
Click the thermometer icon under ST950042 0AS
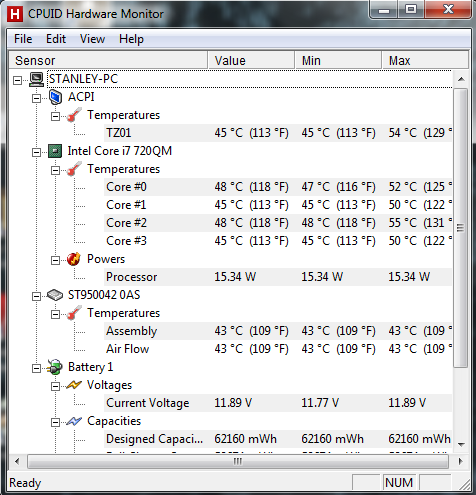74,313
